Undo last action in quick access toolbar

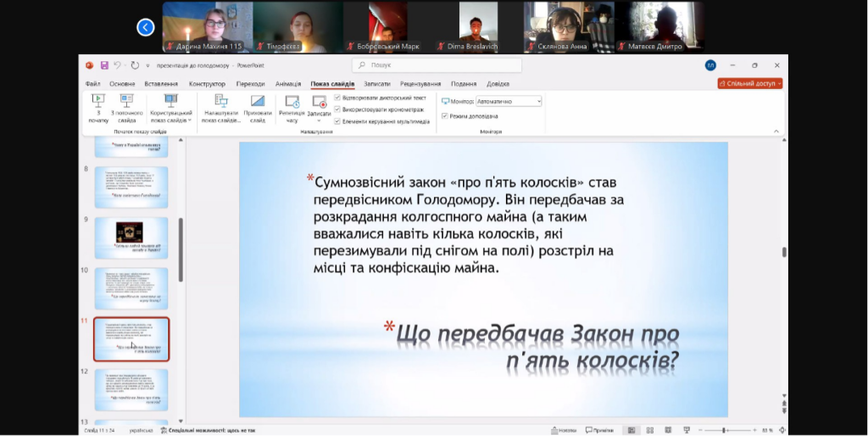(x=117, y=65)
